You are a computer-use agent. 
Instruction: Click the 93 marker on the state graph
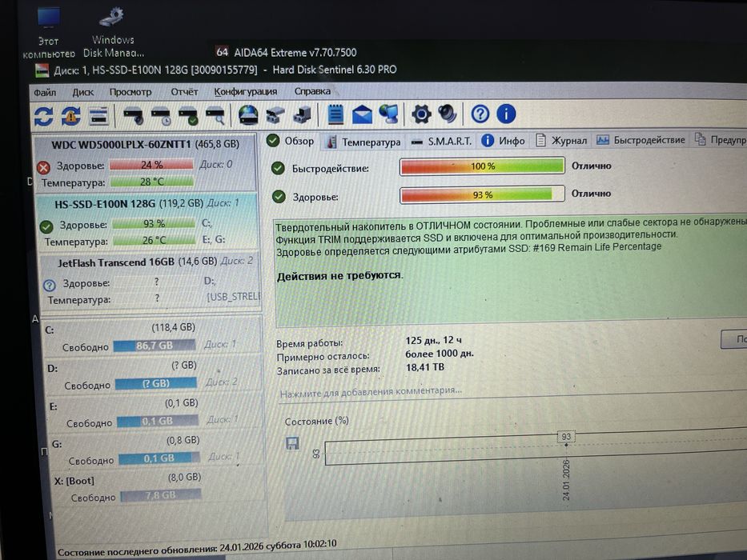coord(566,437)
